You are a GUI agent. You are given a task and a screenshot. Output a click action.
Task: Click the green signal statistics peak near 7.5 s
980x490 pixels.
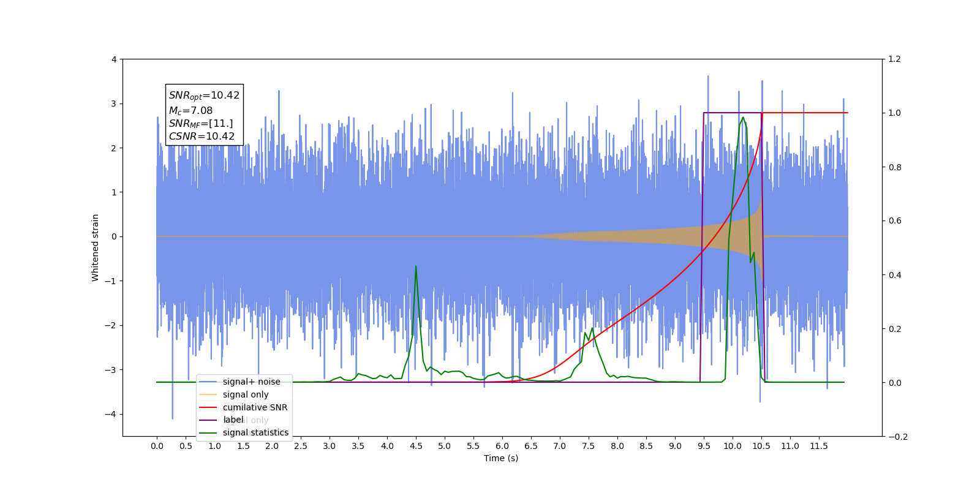click(592, 328)
